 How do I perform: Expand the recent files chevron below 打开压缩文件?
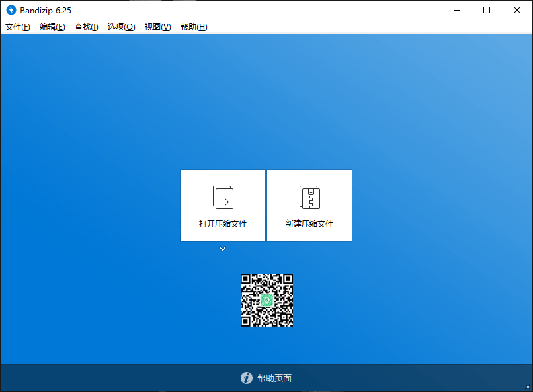coord(222,249)
